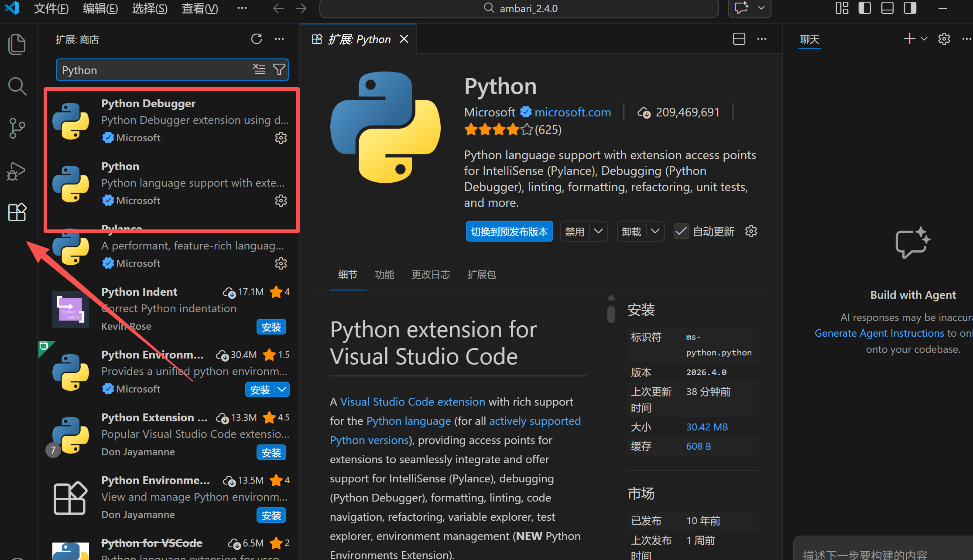Toggle the primary side bar
Viewport: 973px width, 560px height.
click(865, 8)
